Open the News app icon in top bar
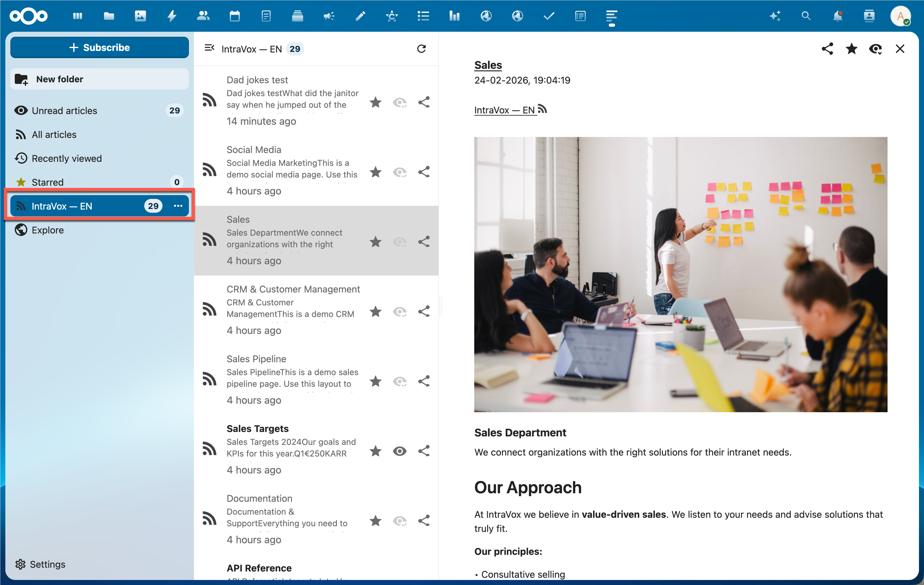This screenshot has width=924, height=585. coord(612,16)
